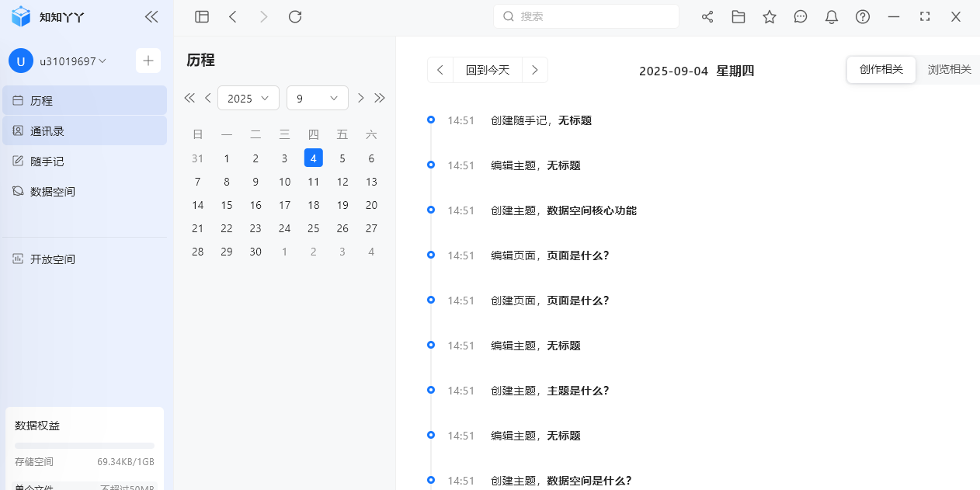Collapse the left sidebar with double-chevron icon

[151, 17]
